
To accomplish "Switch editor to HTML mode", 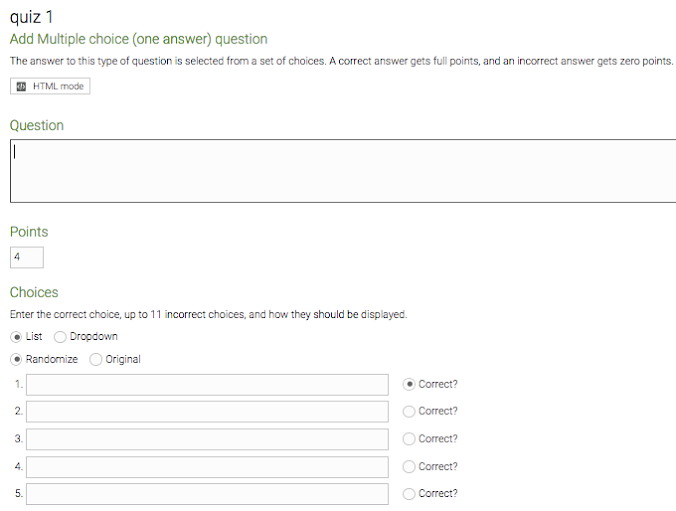I will (50, 86).
